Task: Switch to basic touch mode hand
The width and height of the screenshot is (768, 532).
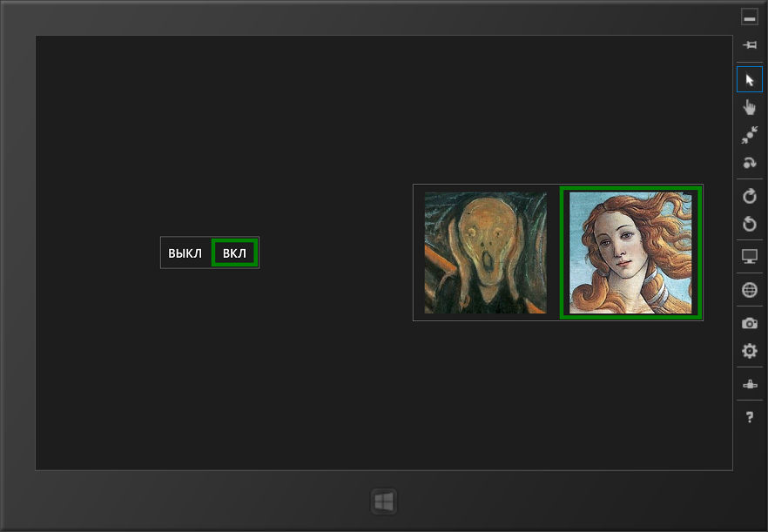Action: pyautogui.click(x=750, y=107)
